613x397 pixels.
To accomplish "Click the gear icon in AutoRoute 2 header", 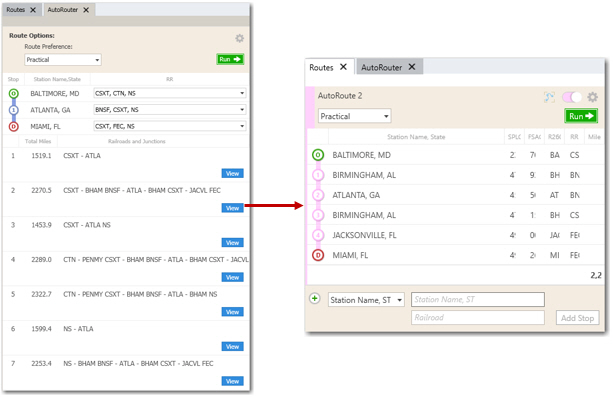I will 592,97.
